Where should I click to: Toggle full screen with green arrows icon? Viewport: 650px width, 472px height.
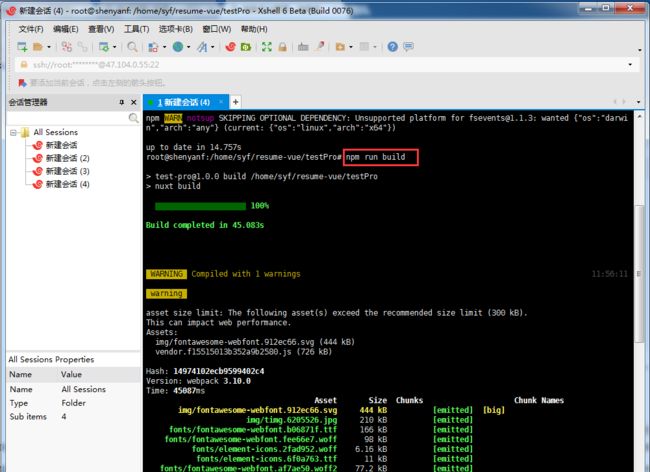[267, 47]
